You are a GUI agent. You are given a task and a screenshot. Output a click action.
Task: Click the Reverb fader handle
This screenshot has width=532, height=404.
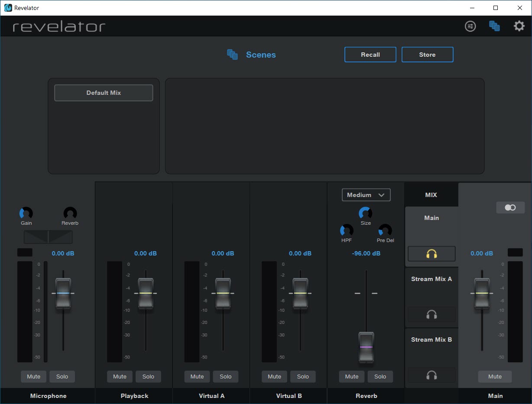(366, 347)
